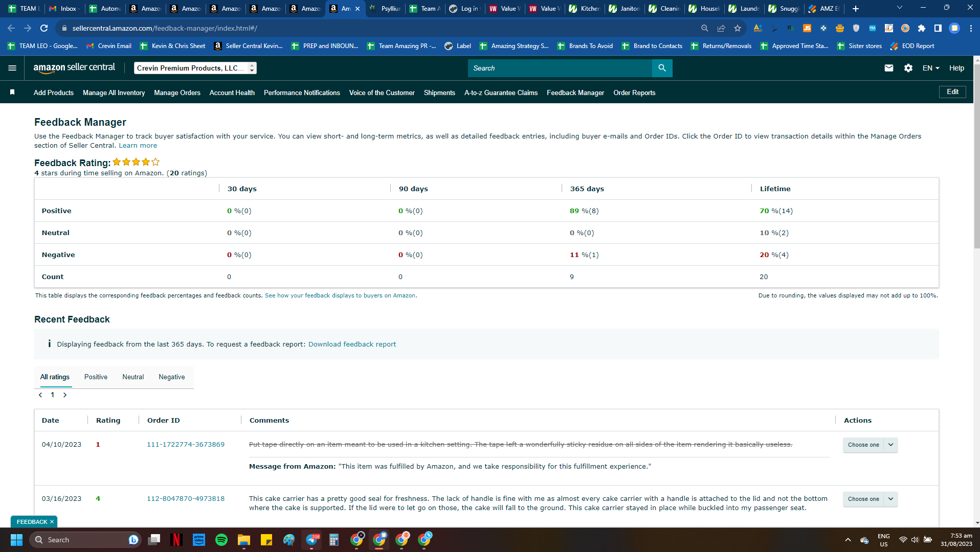Open Prime Video from the taskbar
Viewport: 980px width, 552px height.
click(x=199, y=540)
